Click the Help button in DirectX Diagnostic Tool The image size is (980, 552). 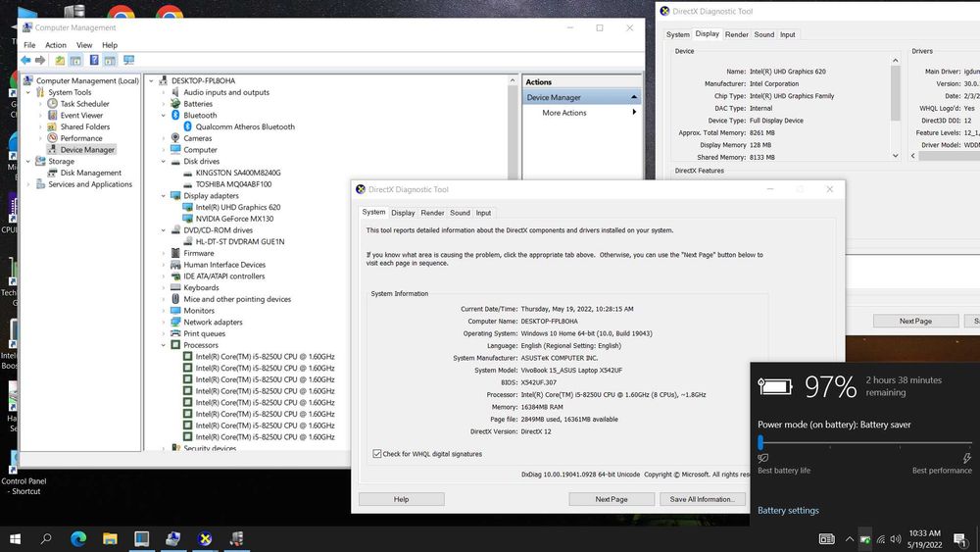pos(401,499)
